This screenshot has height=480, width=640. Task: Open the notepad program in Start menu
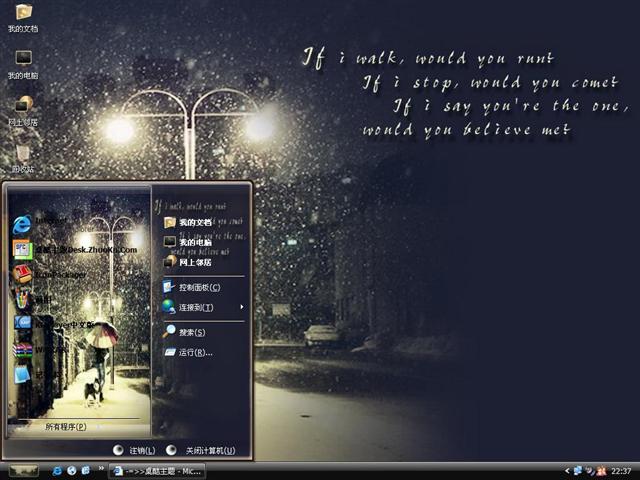click(37, 374)
